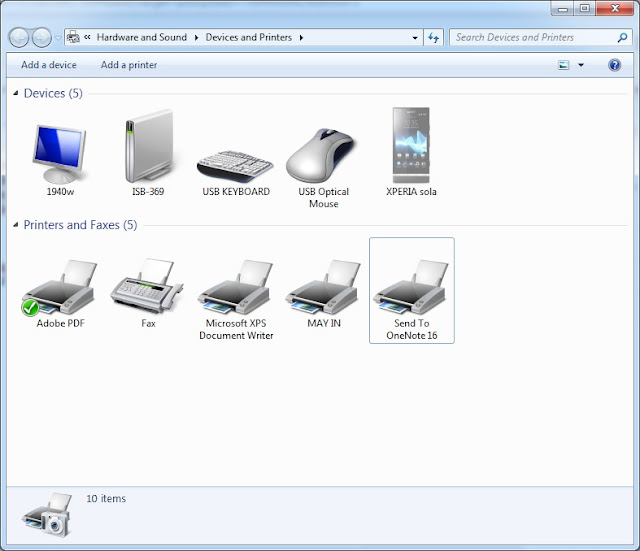Click the 10 items status text

106,498
